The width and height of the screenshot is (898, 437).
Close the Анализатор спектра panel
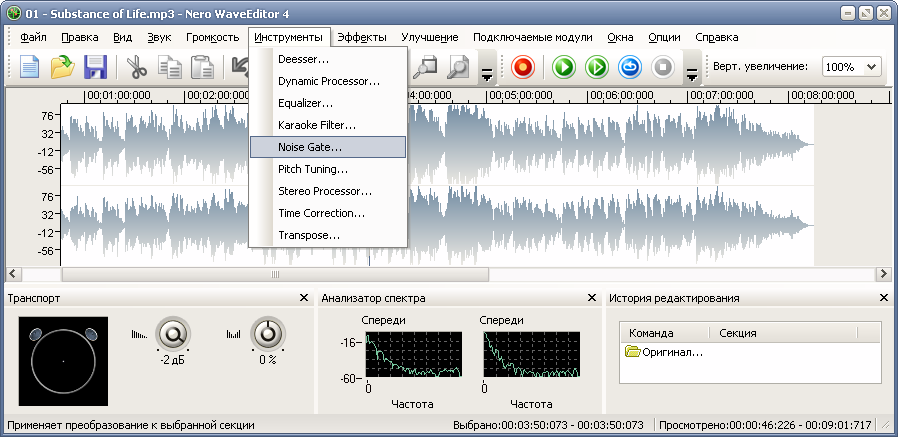(592, 298)
